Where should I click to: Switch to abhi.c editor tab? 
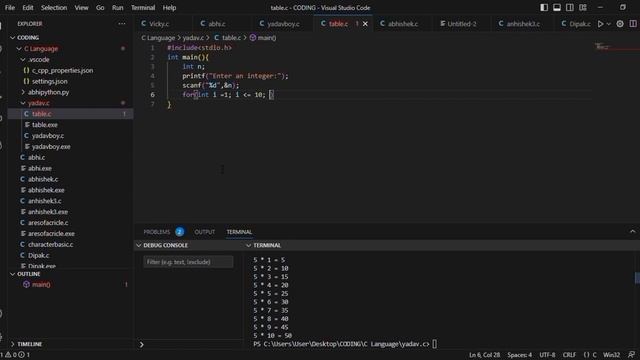pyautogui.click(x=217, y=24)
